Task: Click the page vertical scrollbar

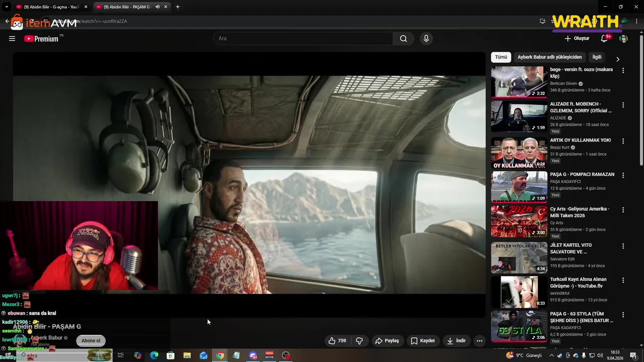Action: click(x=641, y=101)
